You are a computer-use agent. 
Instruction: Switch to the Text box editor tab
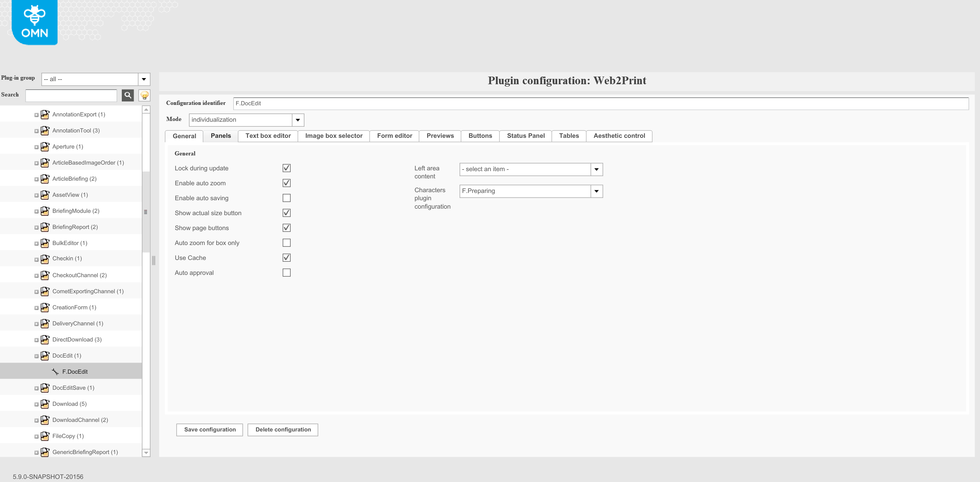[268, 136]
